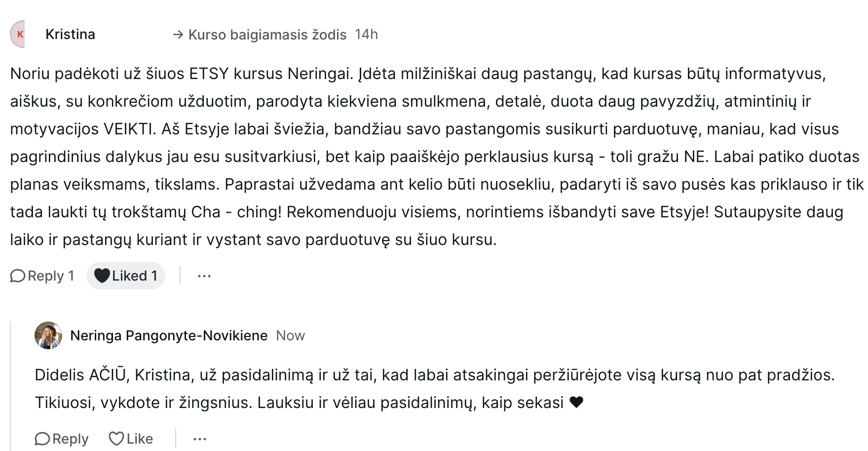
Task: Click Neringa Pangonyte-Novikiene's profile photo
Action: (x=48, y=335)
